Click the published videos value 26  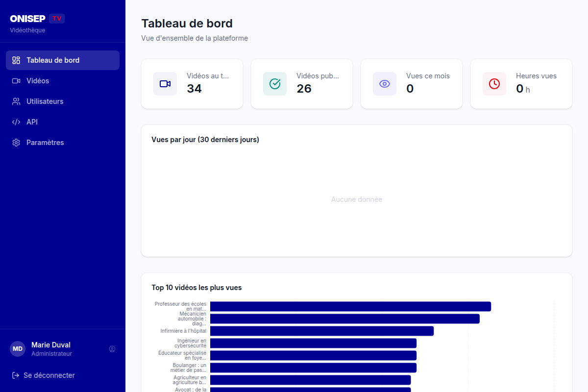point(304,89)
